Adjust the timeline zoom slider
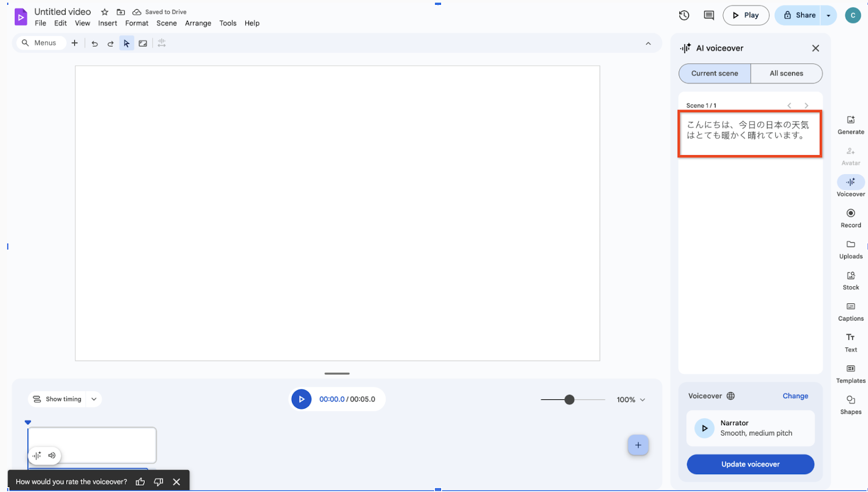 [x=569, y=399]
